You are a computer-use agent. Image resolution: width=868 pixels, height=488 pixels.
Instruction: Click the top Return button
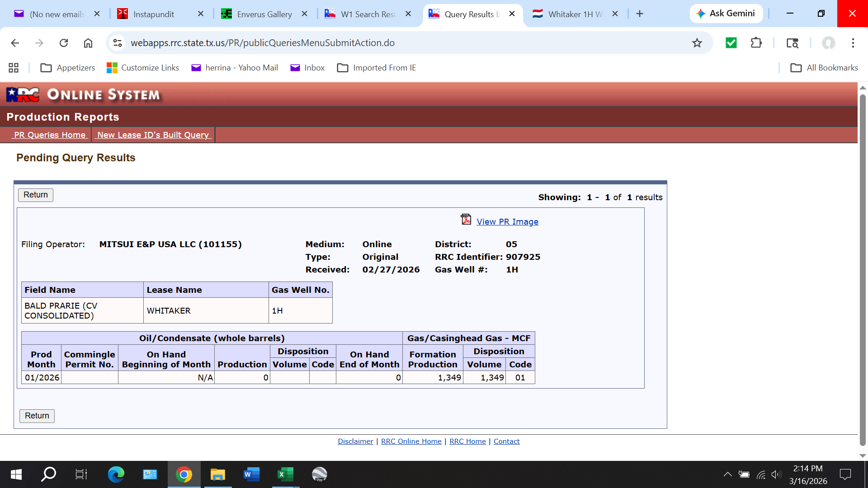(x=36, y=195)
